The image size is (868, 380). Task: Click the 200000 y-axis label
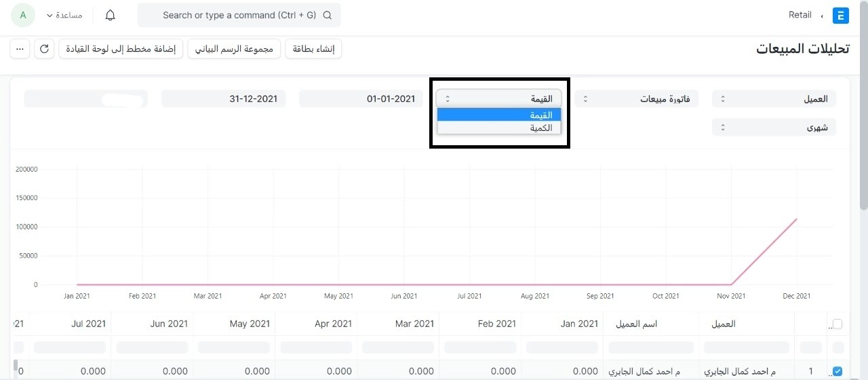(x=27, y=169)
